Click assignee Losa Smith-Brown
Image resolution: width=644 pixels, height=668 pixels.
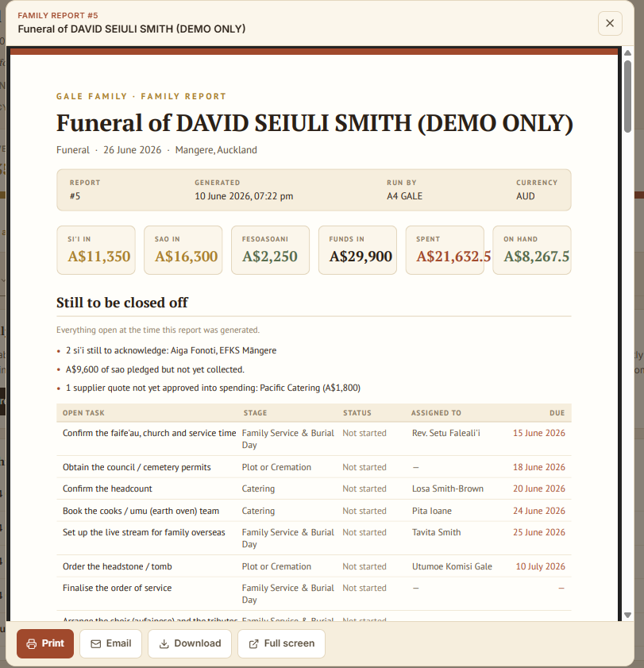pos(448,488)
